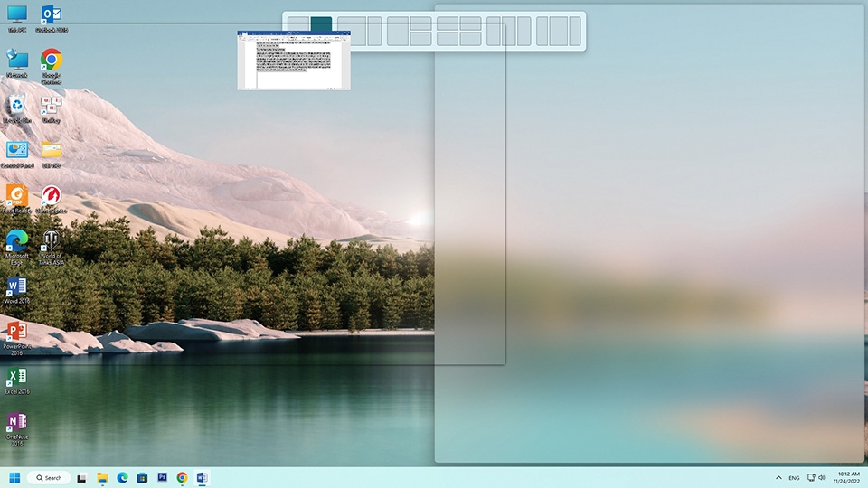
Task: Open Photoshop from the taskbar
Action: pyautogui.click(x=162, y=477)
